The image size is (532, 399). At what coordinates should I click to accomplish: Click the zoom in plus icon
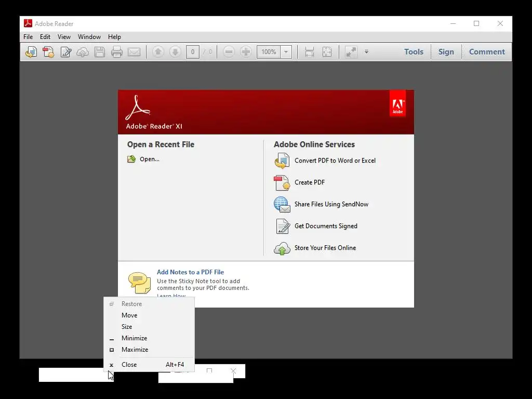246,52
